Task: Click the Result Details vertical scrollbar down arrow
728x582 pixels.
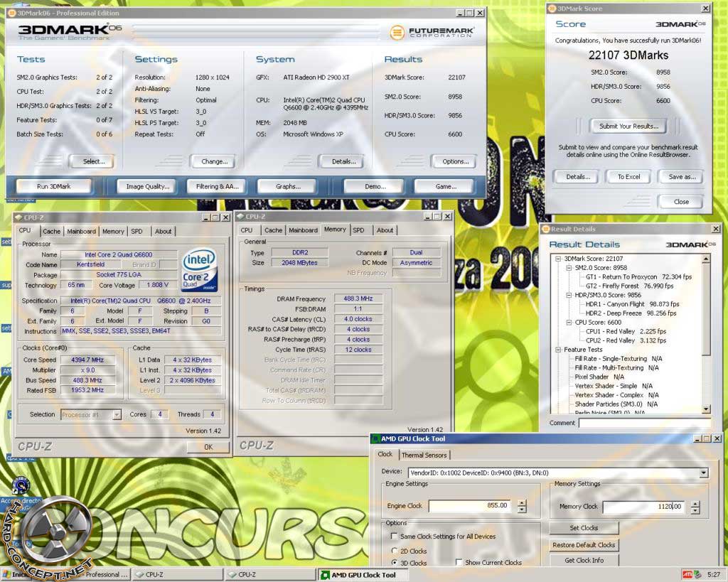Action: click(x=706, y=409)
